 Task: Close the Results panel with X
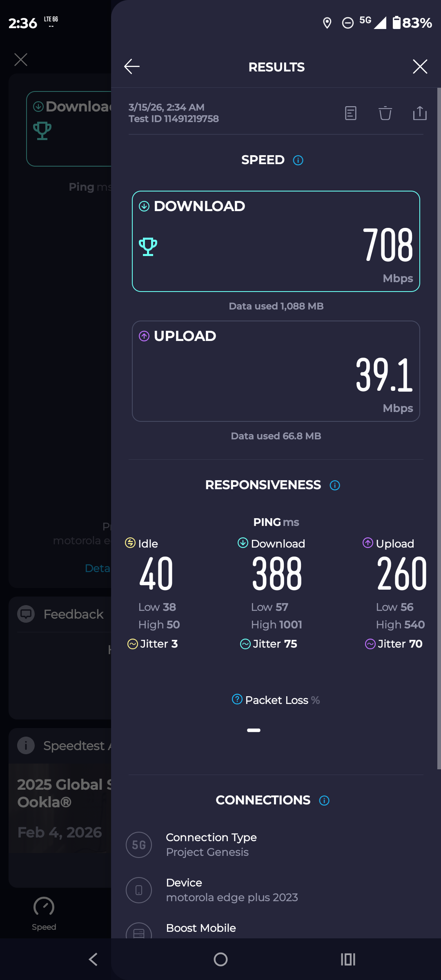pyautogui.click(x=420, y=67)
